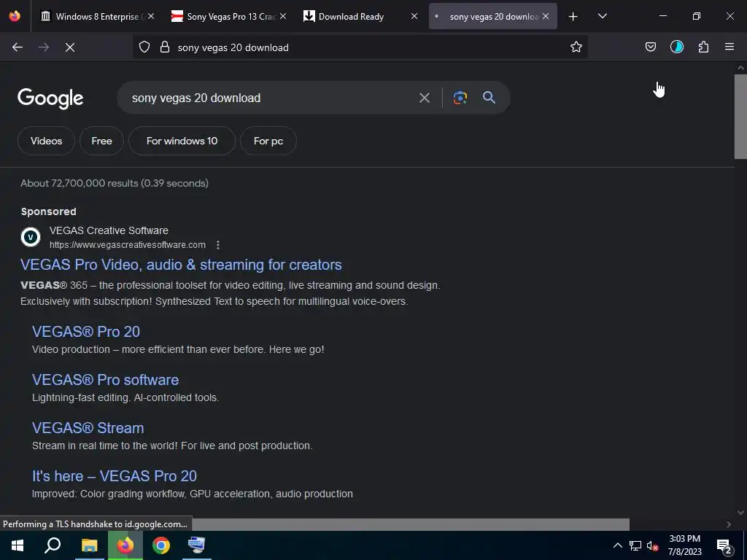Image resolution: width=747 pixels, height=560 pixels.
Task: Go back using the back arrow
Action: [x=18, y=47]
